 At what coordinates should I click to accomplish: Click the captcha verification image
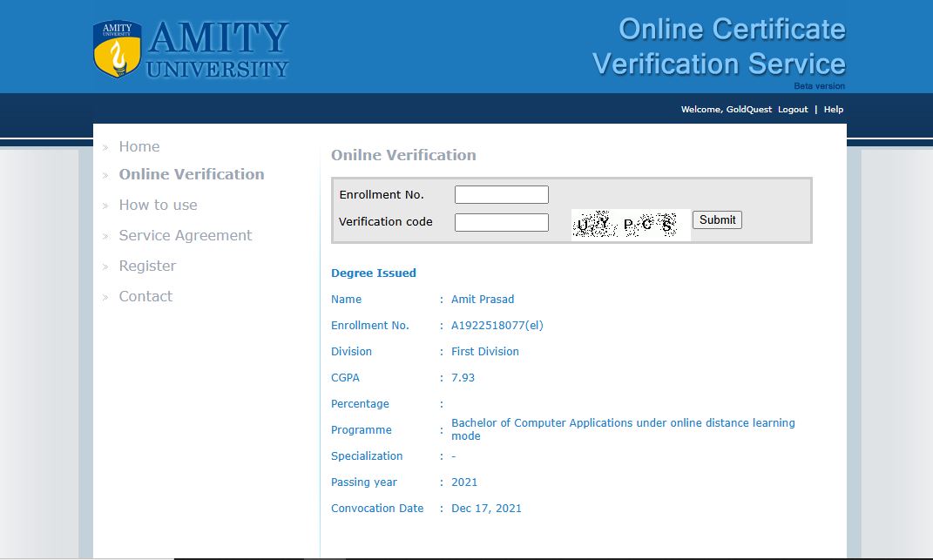pos(629,225)
